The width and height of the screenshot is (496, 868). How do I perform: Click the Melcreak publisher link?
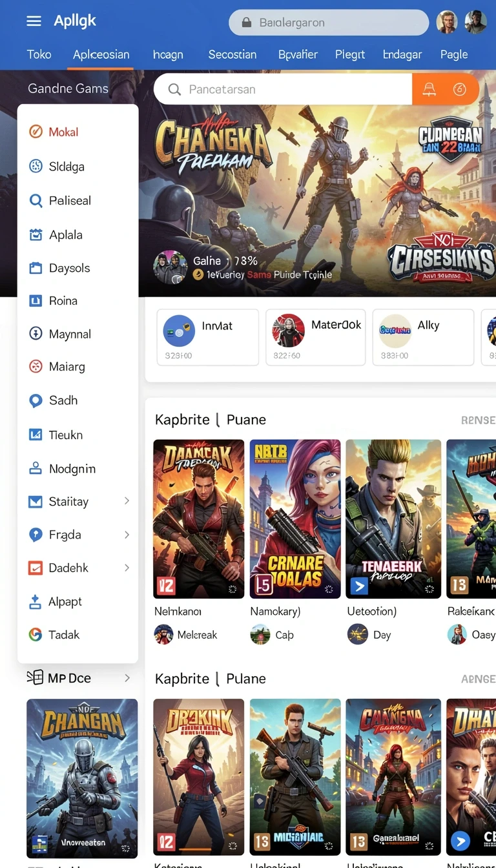click(197, 635)
